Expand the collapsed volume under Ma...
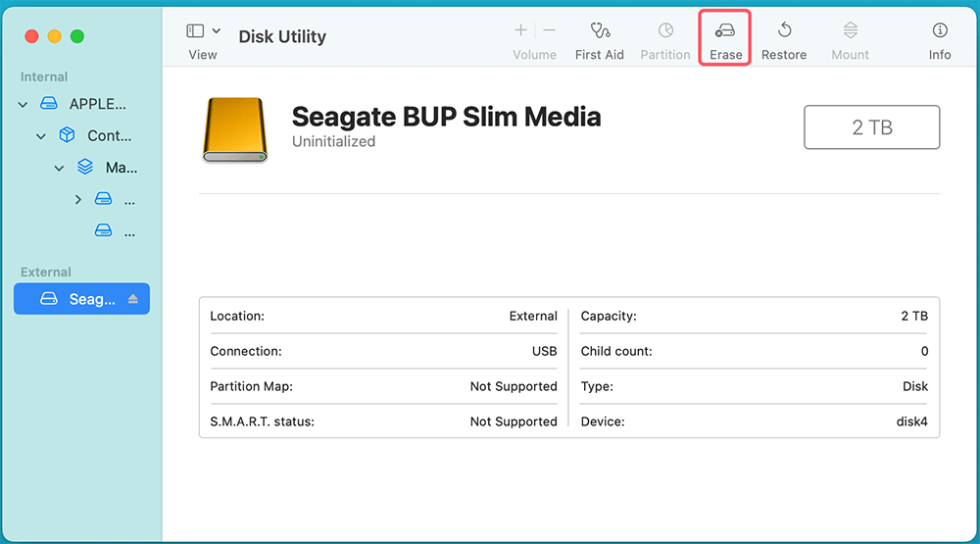The image size is (980, 544). coord(78,200)
